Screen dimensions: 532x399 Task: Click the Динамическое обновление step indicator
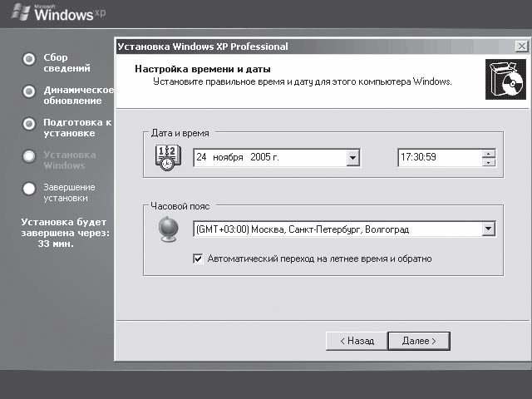pos(29,91)
